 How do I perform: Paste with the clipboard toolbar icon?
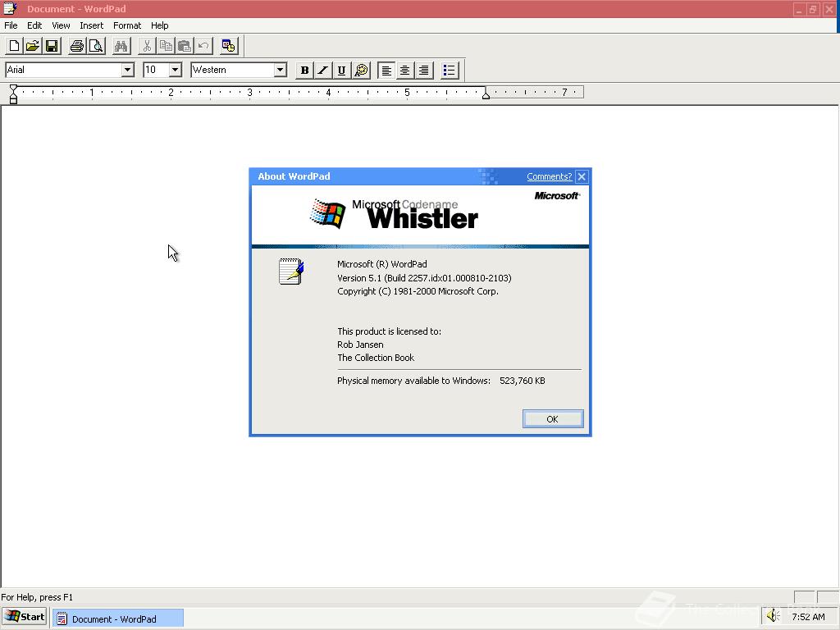coord(185,46)
